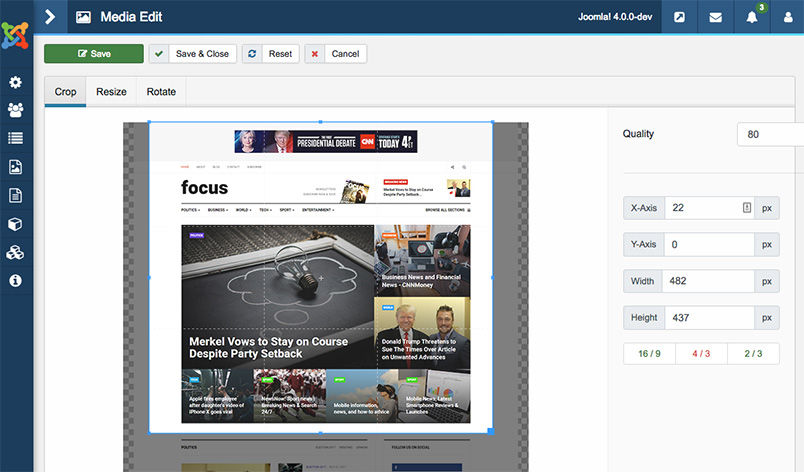Click the Joomla logo icon
804x472 pixels.
pyautogui.click(x=16, y=36)
